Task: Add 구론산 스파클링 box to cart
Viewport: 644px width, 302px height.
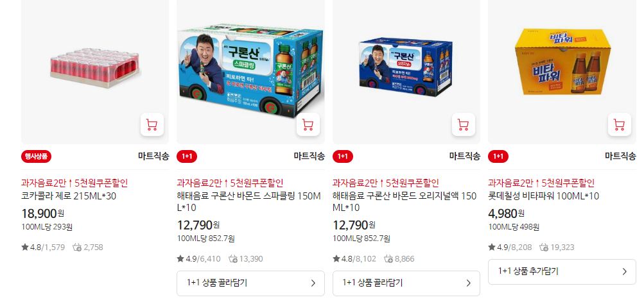Action: click(308, 125)
